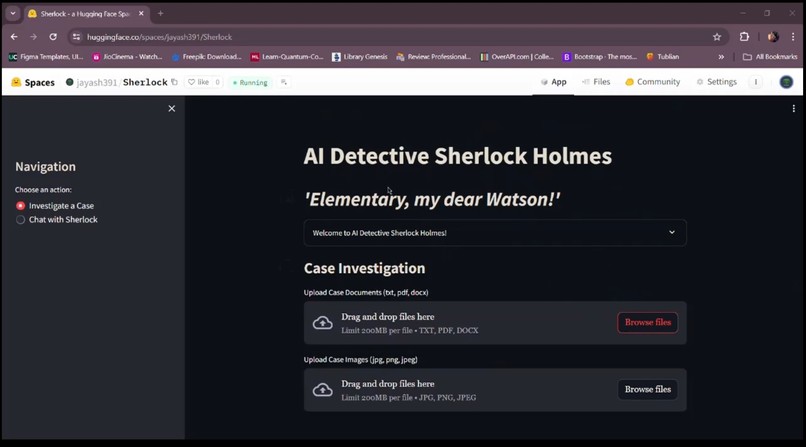Close the Navigation sidebar

[172, 108]
